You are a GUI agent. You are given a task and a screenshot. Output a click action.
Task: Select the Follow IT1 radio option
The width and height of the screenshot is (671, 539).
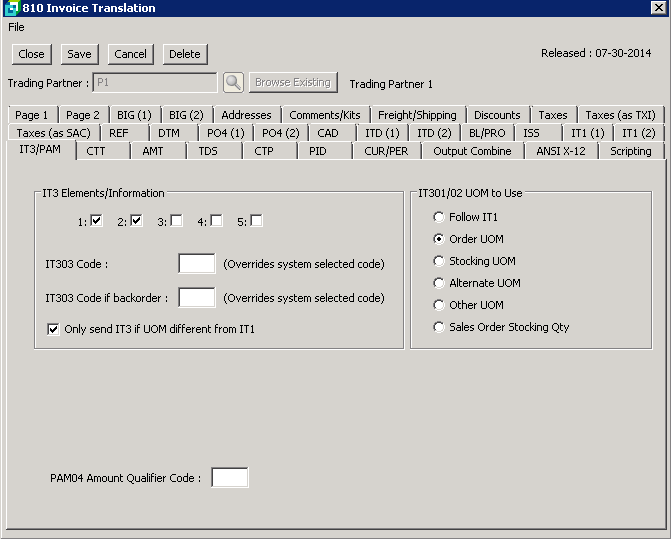coord(439,217)
